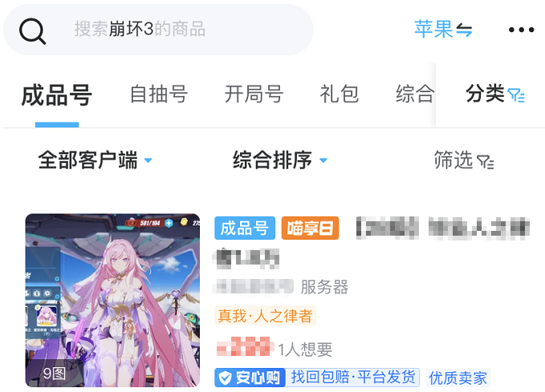This screenshot has width=545, height=392.
Task: Click the 综合排序 dropdown arrow
Action: [x=323, y=160]
